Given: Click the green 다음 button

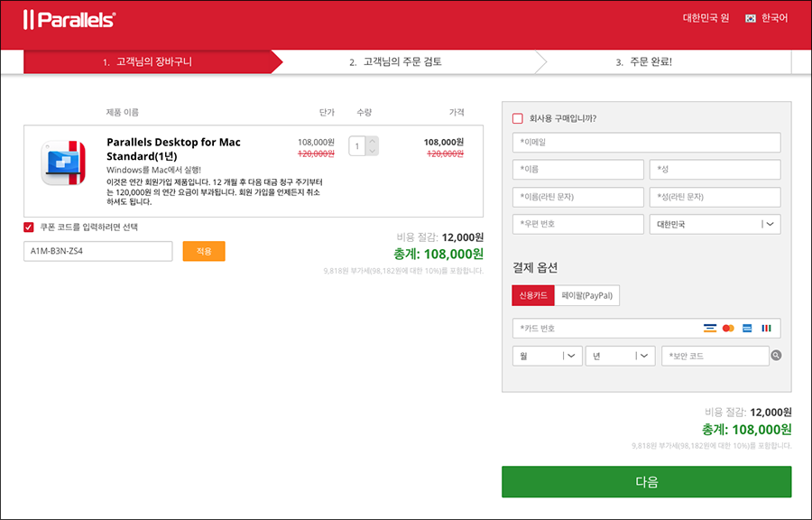Looking at the screenshot, I should pyautogui.click(x=646, y=482).
